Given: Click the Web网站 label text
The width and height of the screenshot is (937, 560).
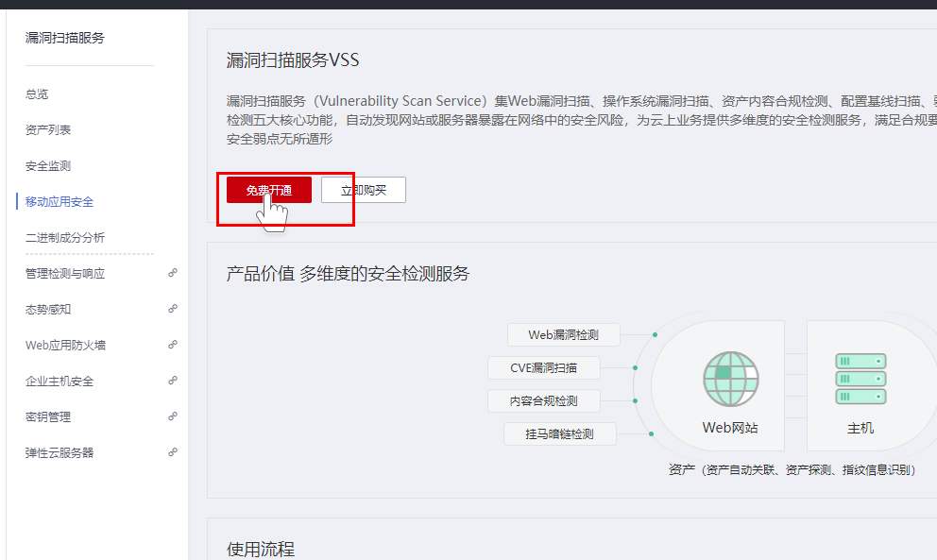Looking at the screenshot, I should click(730, 428).
